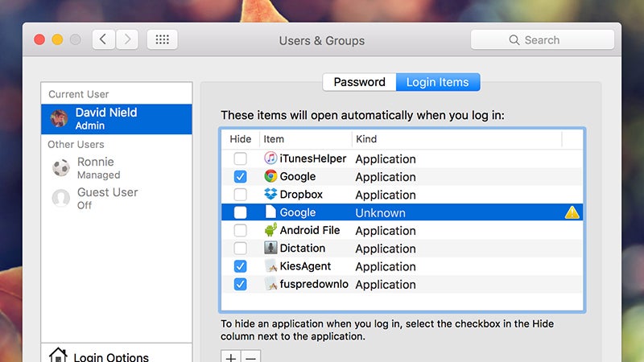Viewport: 644px width, 362px height.
Task: Select the Chrome icon for Google application
Action: [270, 176]
